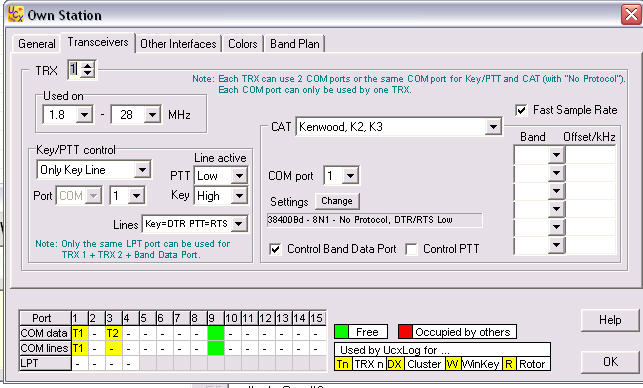Screen dimensions: 643x388
Task: Open the Key/PTT port number dropdown
Action: click(x=136, y=196)
